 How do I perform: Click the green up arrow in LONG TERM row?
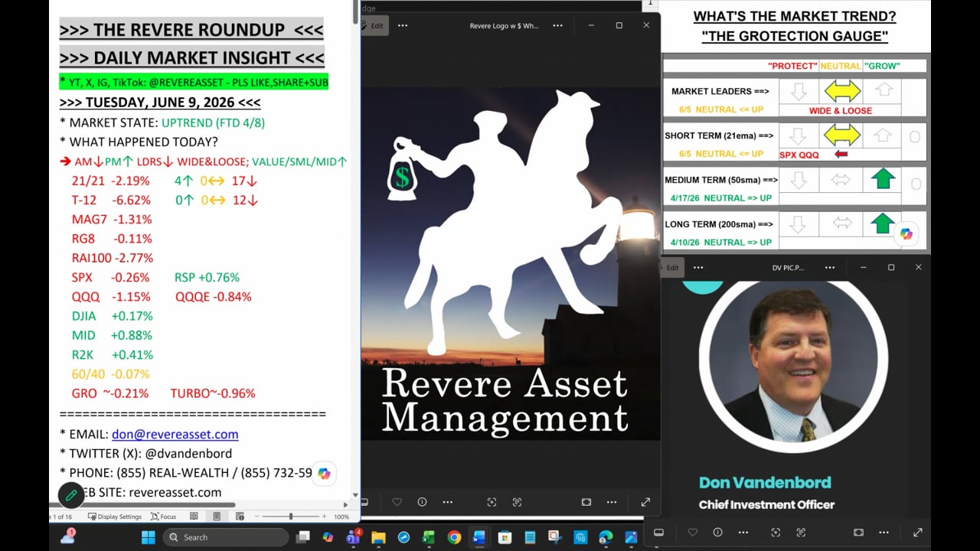pyautogui.click(x=883, y=223)
